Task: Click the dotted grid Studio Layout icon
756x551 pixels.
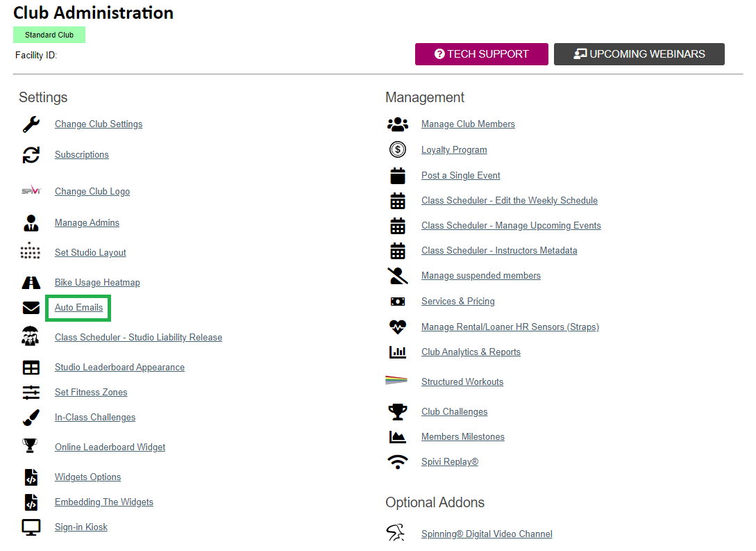Action: pos(31,251)
